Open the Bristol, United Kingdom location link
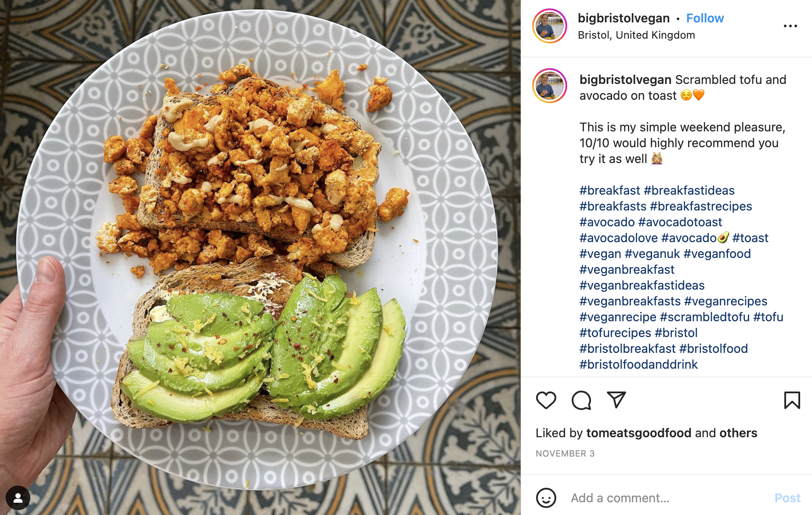The width and height of the screenshot is (812, 515). coord(636,35)
